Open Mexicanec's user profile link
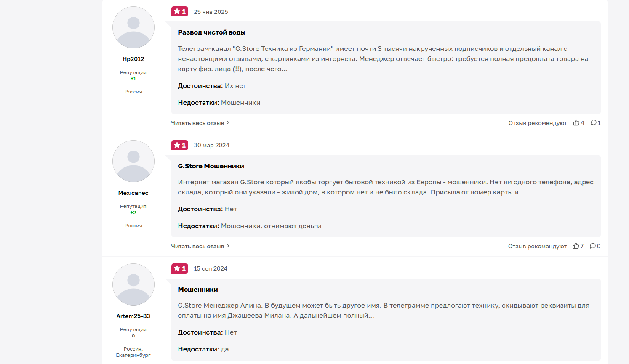 point(133,193)
